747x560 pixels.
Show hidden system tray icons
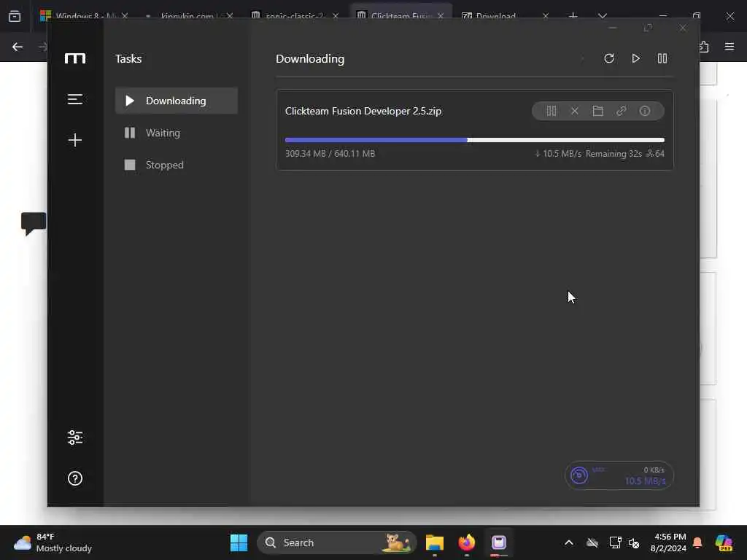pos(569,542)
